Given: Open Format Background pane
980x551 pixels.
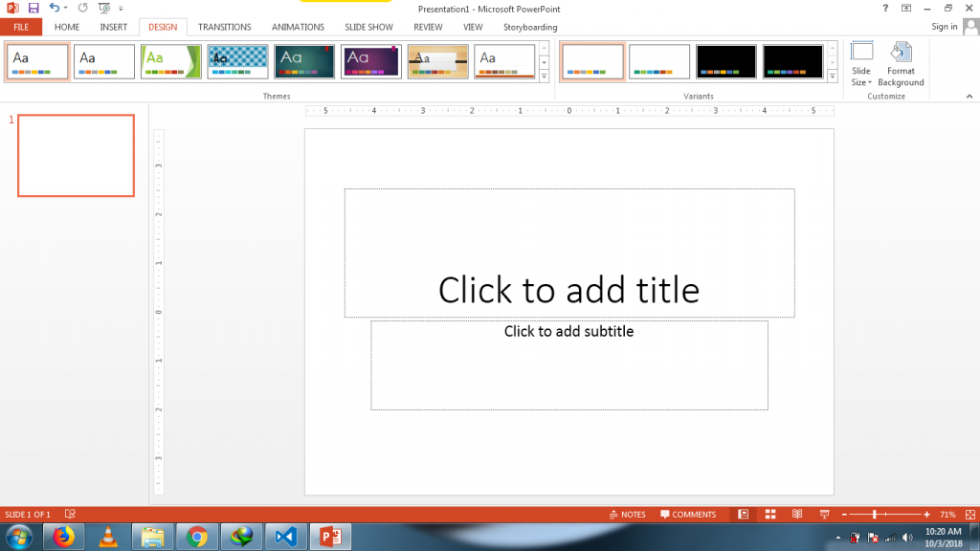Looking at the screenshot, I should click(901, 64).
